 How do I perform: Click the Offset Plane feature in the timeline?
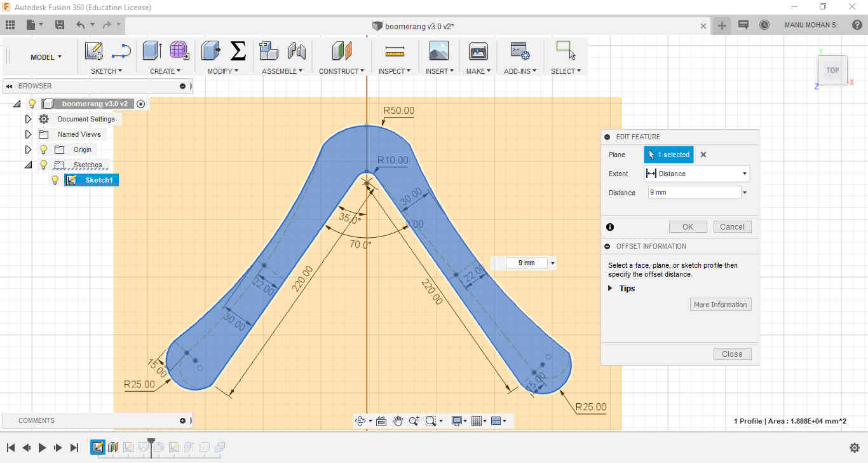(x=113, y=447)
